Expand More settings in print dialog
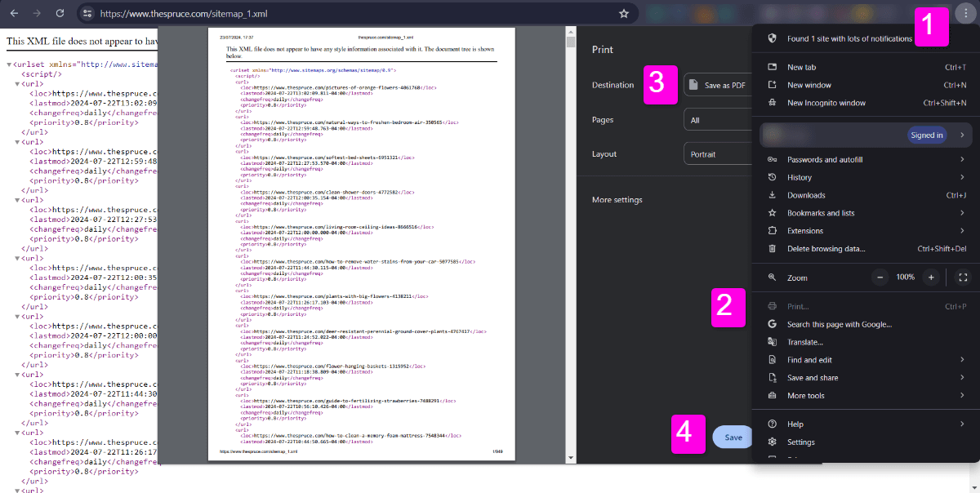This screenshot has height=493, width=980. point(617,200)
